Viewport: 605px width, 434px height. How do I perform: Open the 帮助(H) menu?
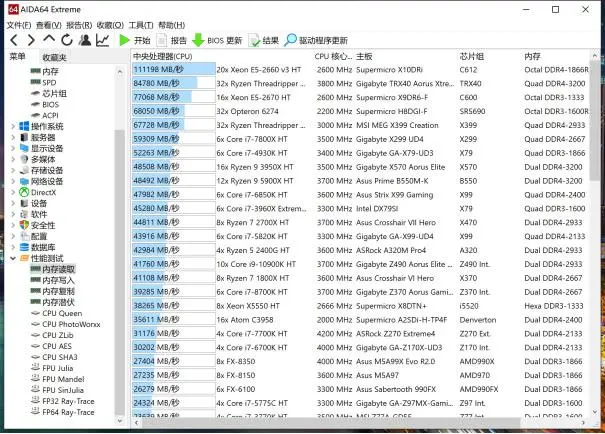(172, 25)
